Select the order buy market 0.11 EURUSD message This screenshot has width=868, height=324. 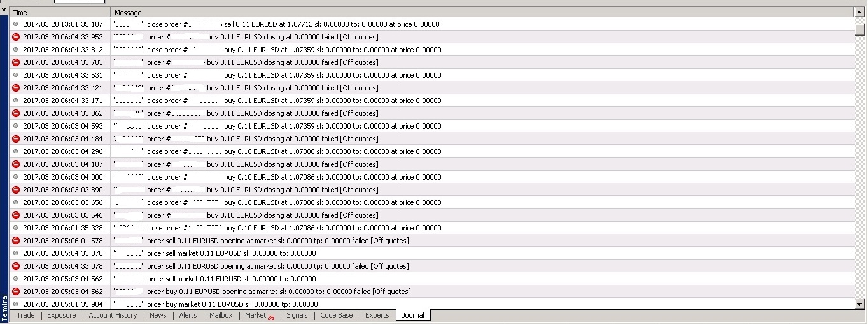pyautogui.click(x=216, y=304)
